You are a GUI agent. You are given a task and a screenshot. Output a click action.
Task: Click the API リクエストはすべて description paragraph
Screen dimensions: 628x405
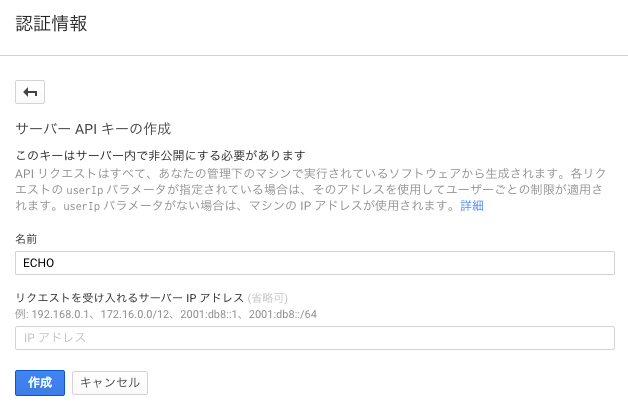click(310, 189)
